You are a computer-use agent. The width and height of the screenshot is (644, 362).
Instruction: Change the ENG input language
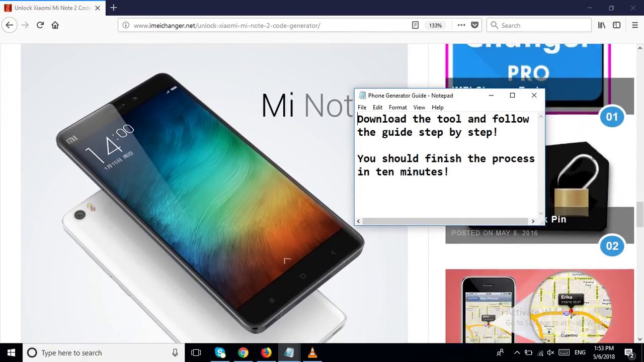coord(580,353)
